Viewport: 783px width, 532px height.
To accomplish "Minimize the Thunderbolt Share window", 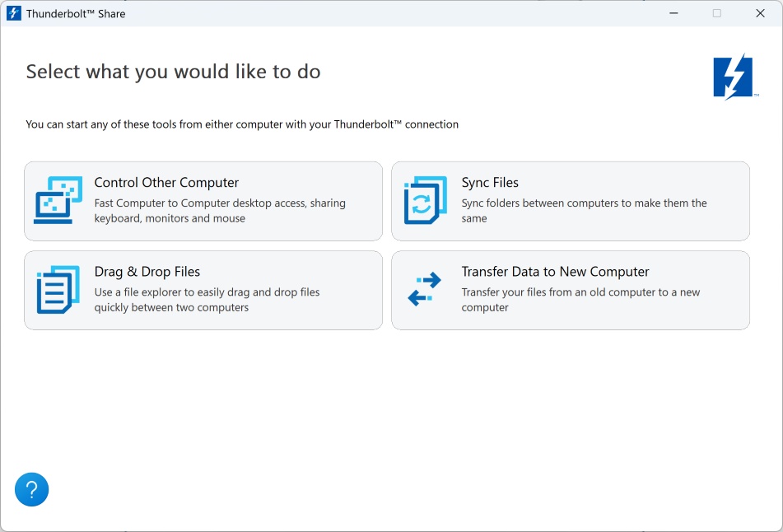I will tap(673, 13).
